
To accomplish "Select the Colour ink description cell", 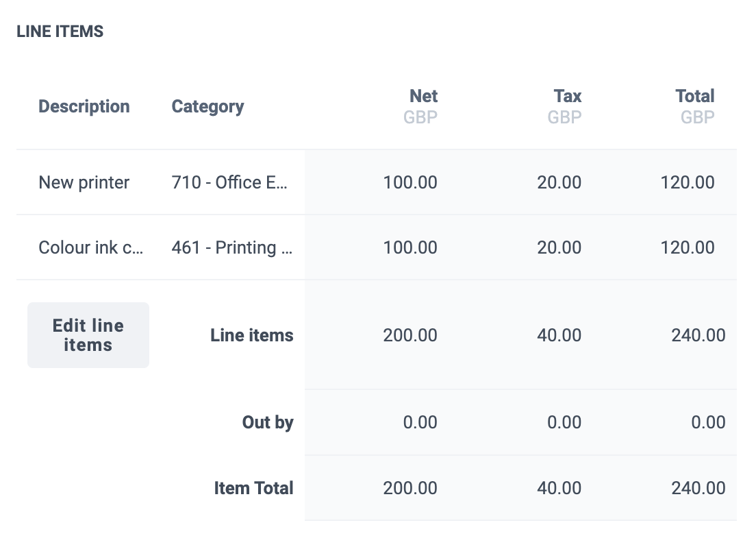I will tap(90, 247).
